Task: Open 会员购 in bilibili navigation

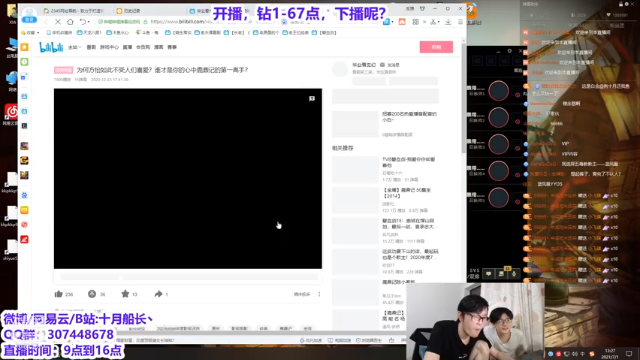Action: coord(143,47)
